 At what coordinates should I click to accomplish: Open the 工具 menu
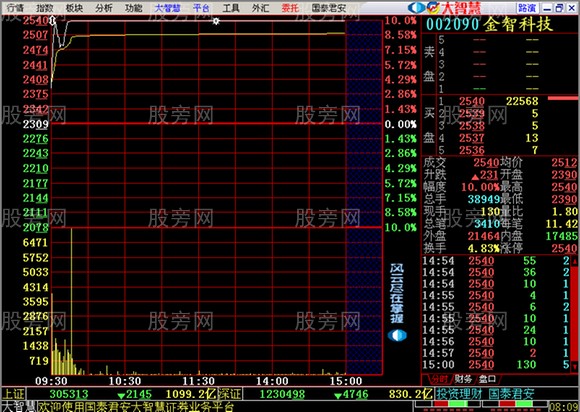click(231, 8)
